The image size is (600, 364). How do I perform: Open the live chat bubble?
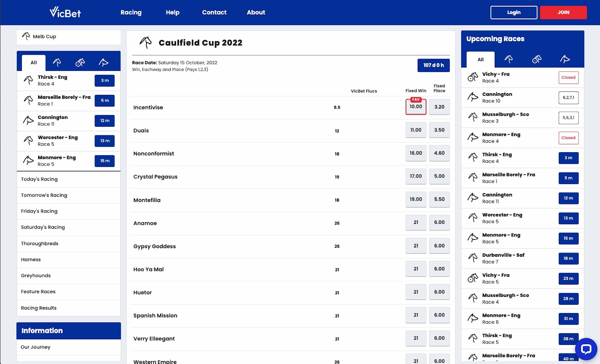[585, 349]
